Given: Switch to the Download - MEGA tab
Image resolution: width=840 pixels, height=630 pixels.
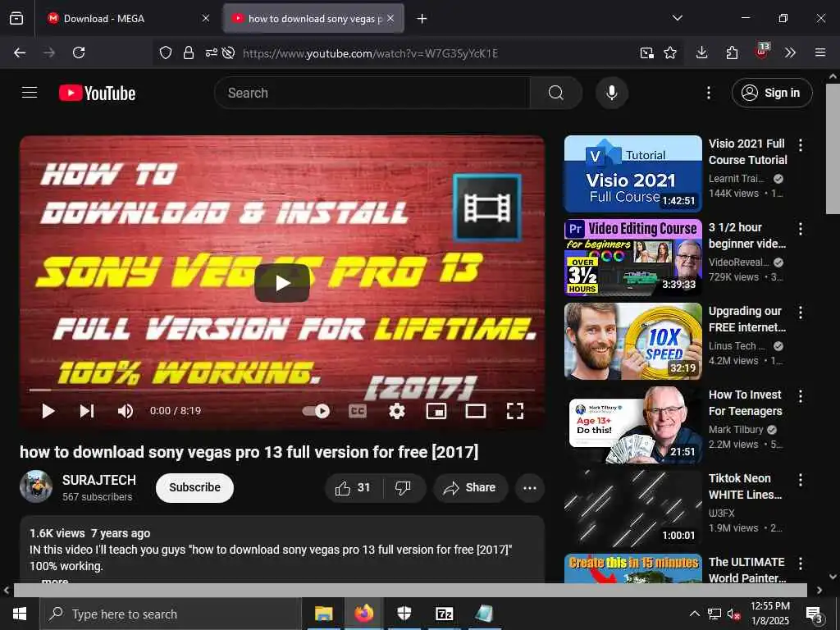Looking at the screenshot, I should click(x=129, y=18).
